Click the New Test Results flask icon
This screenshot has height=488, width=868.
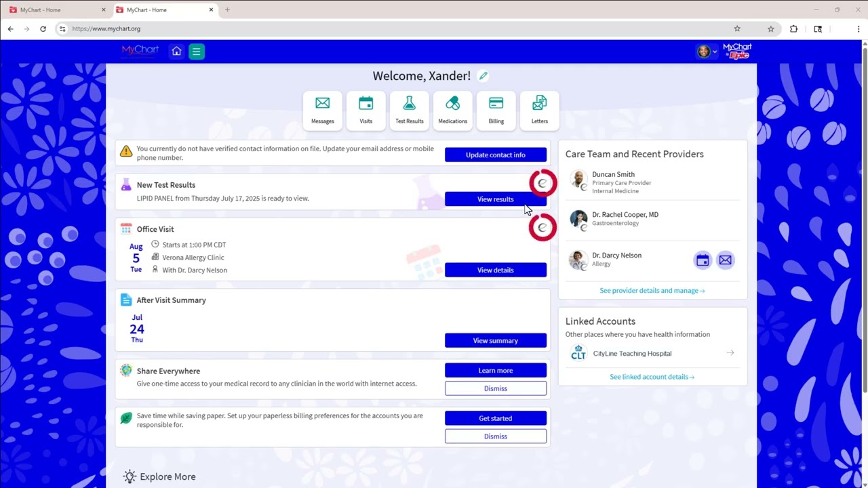pyautogui.click(x=126, y=184)
